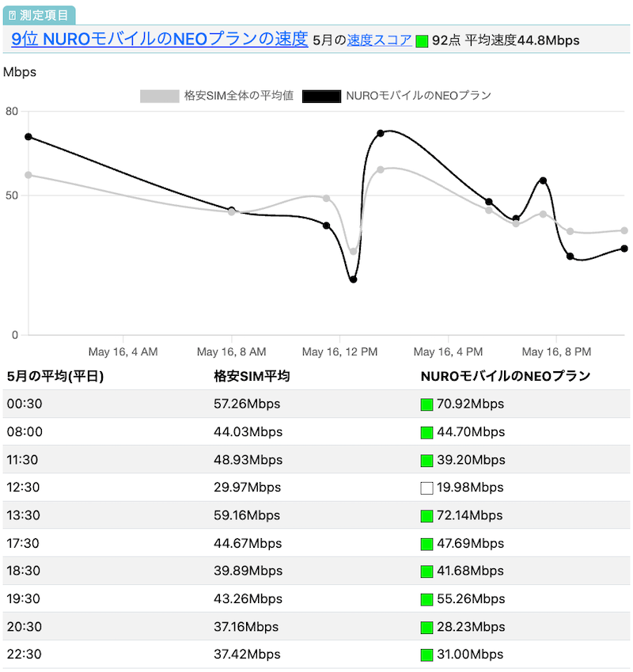Click the green score square beside 92点
Viewport: 633px width, 672px height.
[x=422, y=41]
